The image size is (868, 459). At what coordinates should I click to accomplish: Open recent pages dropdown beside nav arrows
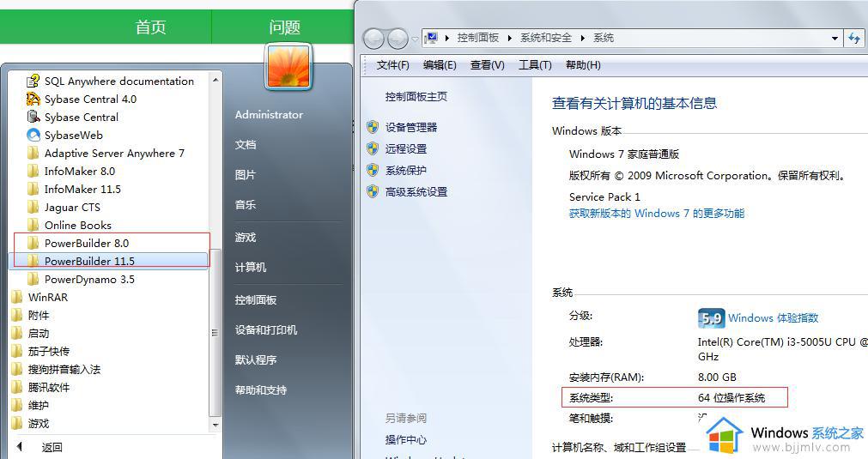point(415,39)
